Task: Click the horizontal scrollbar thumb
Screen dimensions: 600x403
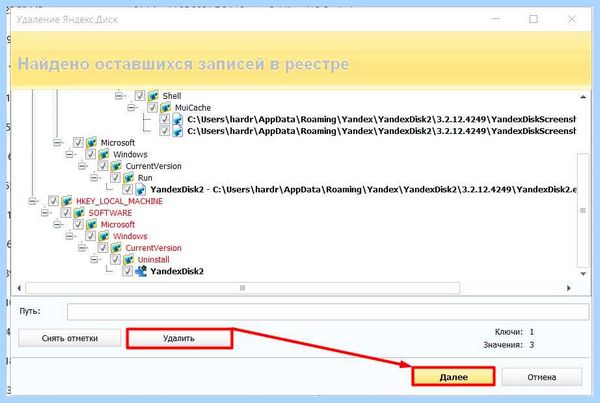Action: [242, 288]
